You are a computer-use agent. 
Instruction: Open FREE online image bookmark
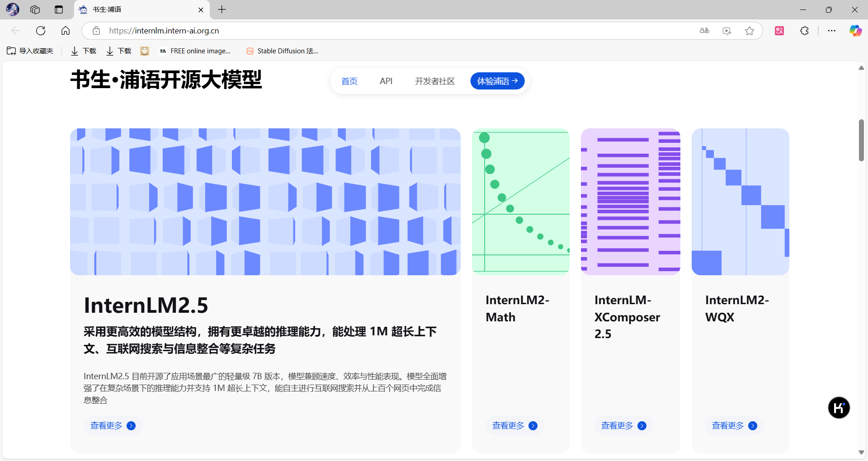pos(195,51)
